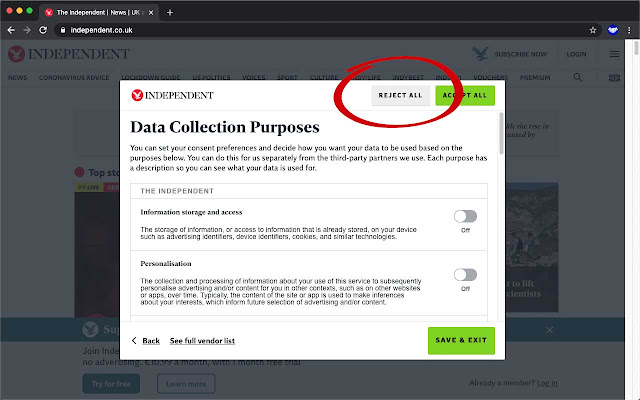This screenshot has width=640, height=400.
Task: Click the site search magnifier icon
Action: pyautogui.click(x=578, y=77)
